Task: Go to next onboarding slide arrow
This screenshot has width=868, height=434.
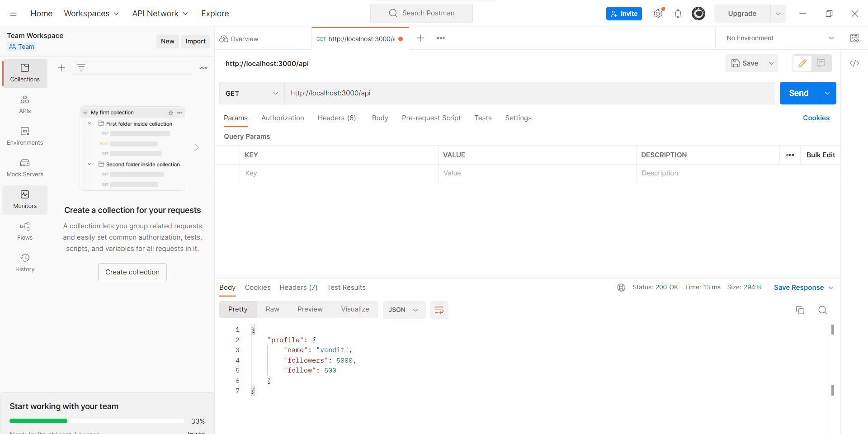Action: coord(197,147)
